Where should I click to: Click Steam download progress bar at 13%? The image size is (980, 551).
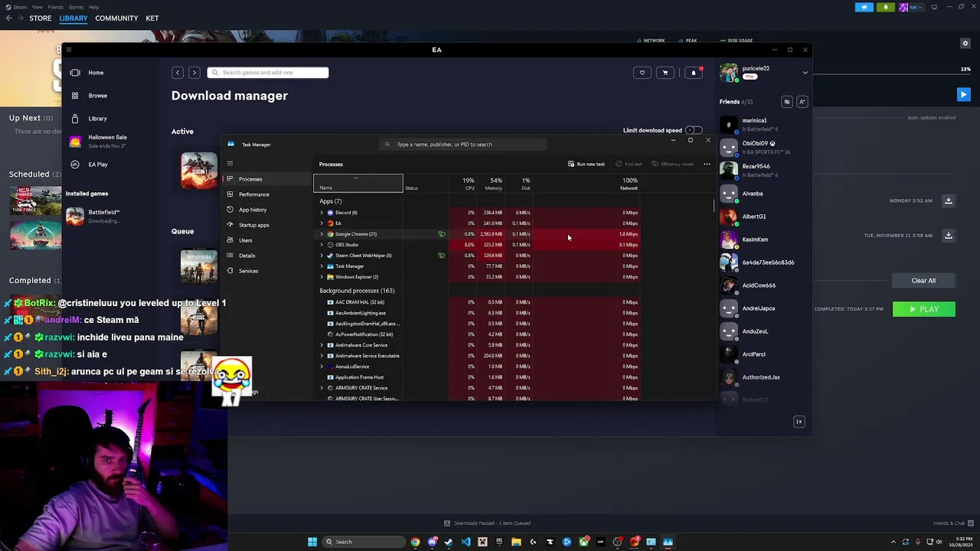[x=892, y=75]
